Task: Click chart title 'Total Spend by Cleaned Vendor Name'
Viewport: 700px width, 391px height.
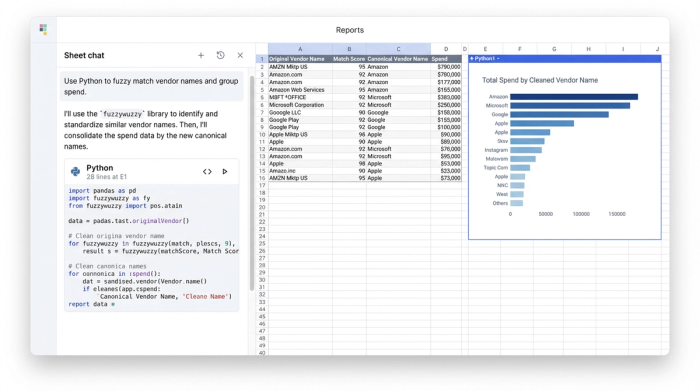Action: [540, 80]
